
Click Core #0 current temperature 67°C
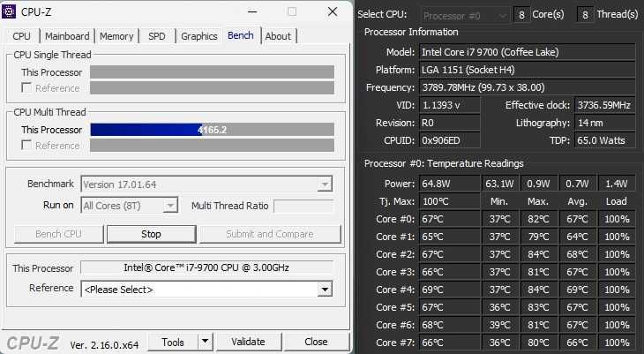(450, 219)
